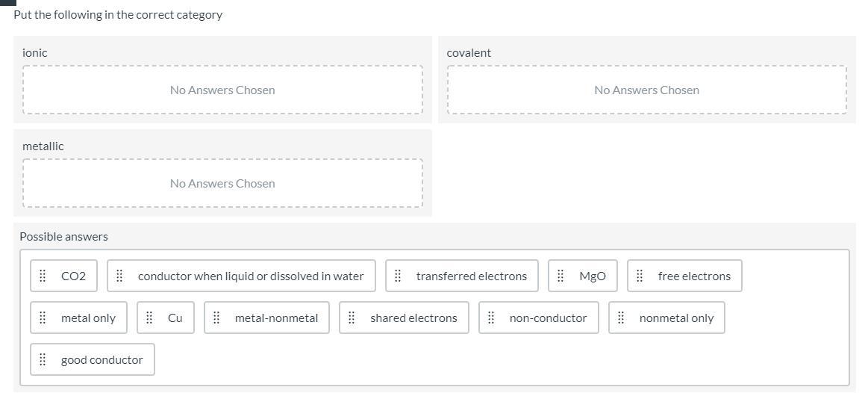Choose the MgO answer label
The width and height of the screenshot is (868, 393).
point(593,276)
